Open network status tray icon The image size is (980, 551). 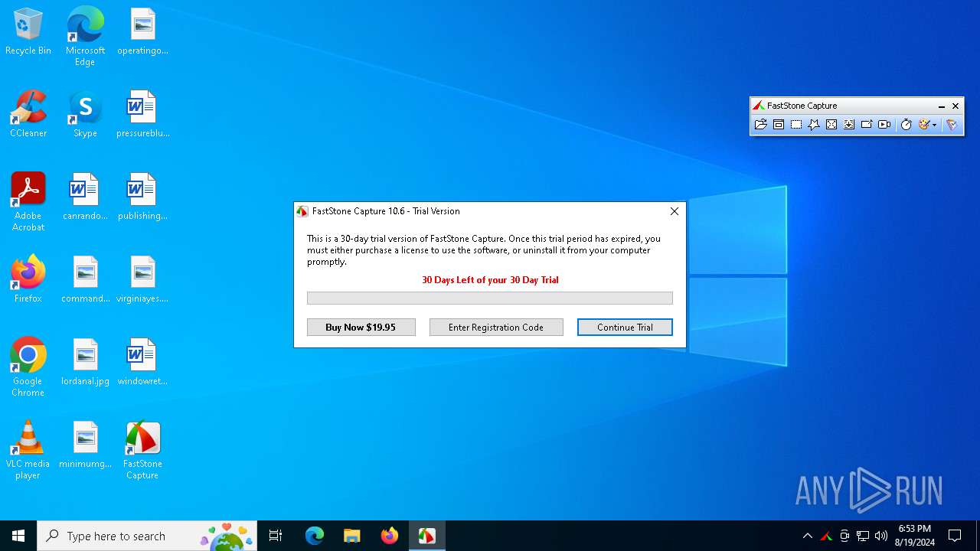point(863,536)
